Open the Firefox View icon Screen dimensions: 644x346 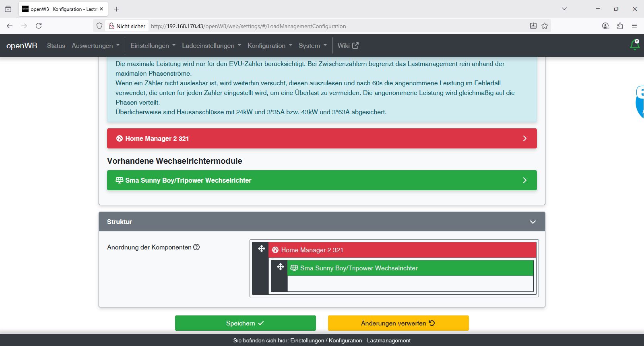[x=8, y=9]
